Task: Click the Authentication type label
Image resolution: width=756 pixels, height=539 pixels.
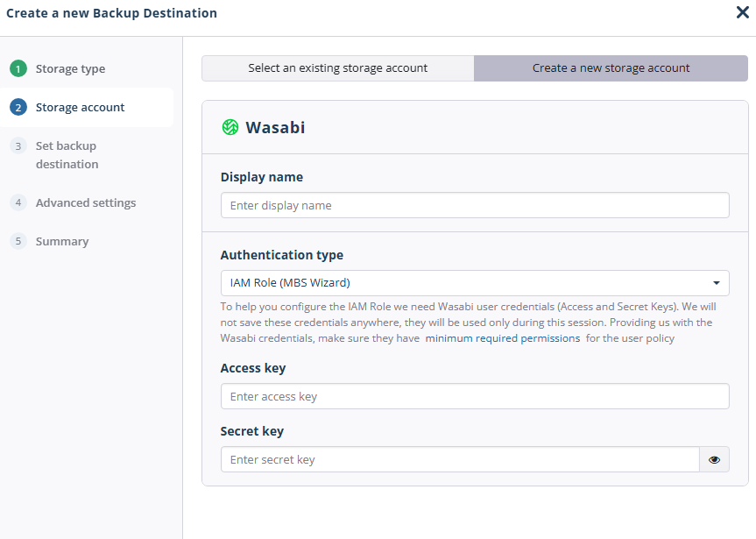Action: click(282, 255)
